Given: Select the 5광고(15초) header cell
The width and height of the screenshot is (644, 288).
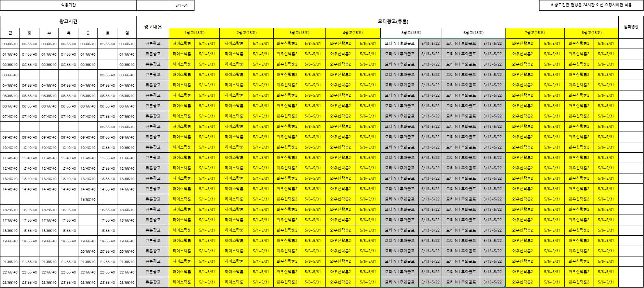Looking at the screenshot, I should [x=411, y=33].
